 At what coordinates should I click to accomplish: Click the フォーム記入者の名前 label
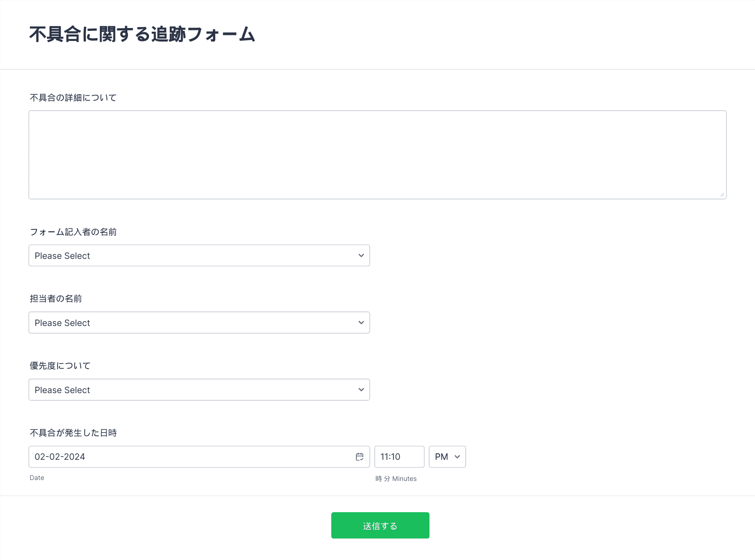(x=73, y=232)
